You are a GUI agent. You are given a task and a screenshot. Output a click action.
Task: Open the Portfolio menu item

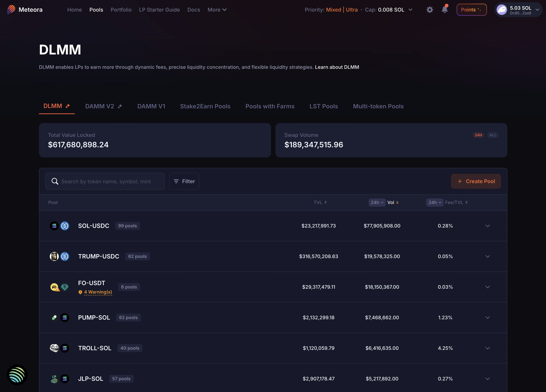tap(121, 10)
